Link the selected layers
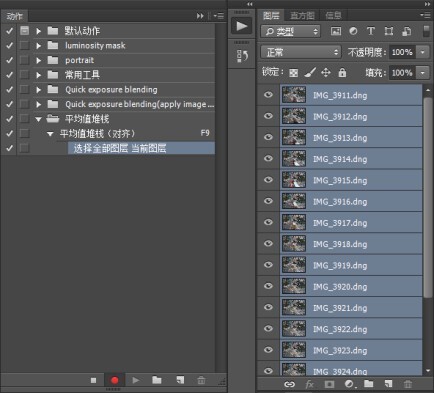 coord(289,384)
